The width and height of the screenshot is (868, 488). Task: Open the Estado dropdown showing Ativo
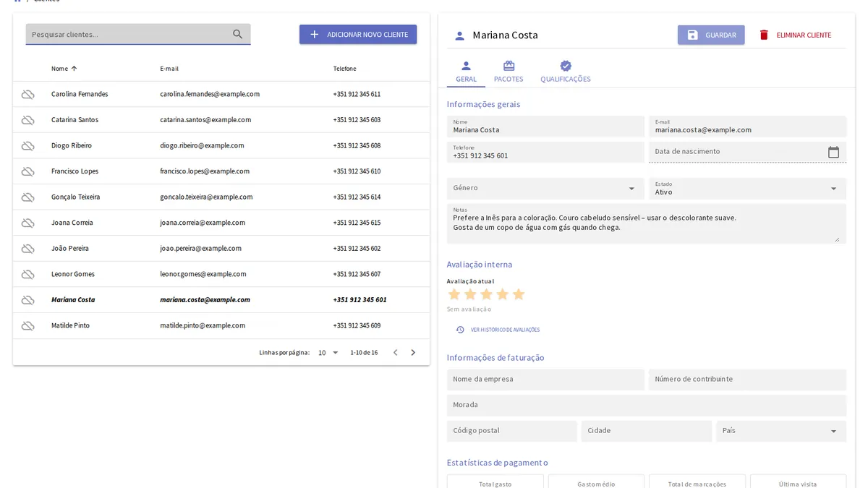pyautogui.click(x=747, y=188)
